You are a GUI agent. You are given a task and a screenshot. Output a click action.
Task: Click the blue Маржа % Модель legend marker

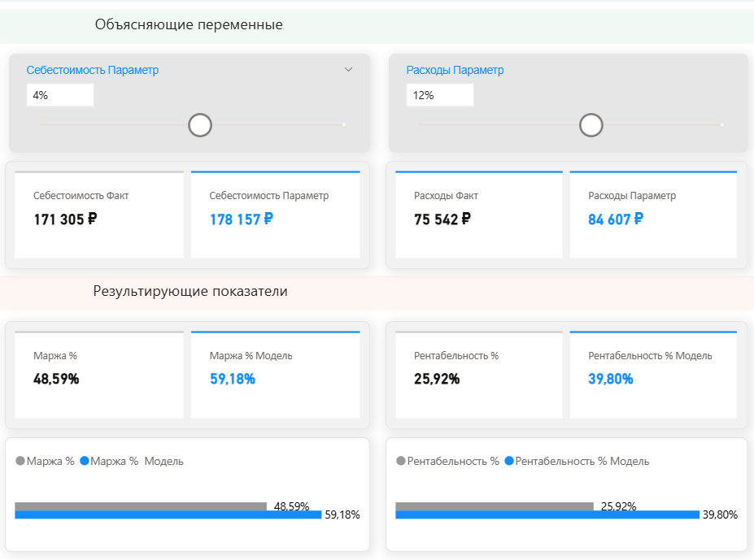[85, 461]
